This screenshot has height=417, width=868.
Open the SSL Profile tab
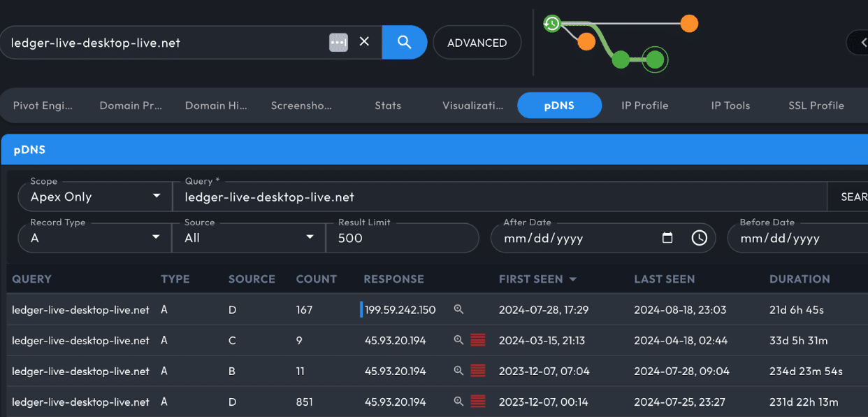pyautogui.click(x=816, y=105)
